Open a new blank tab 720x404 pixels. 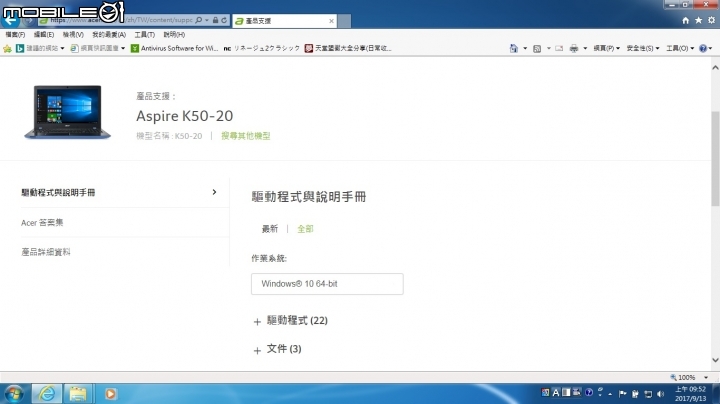344,21
